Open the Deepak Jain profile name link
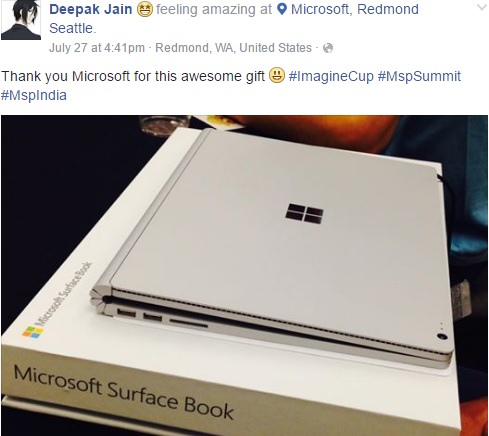The image size is (489, 436). click(x=91, y=9)
